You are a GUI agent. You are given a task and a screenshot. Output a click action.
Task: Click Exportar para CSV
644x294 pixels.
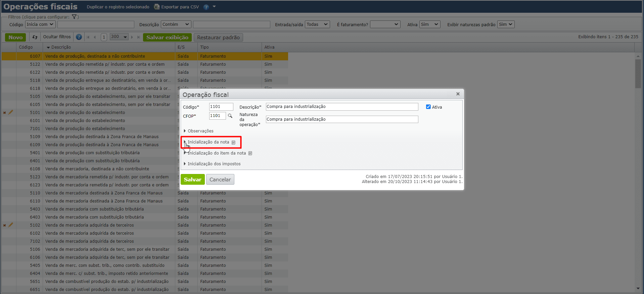tap(177, 7)
